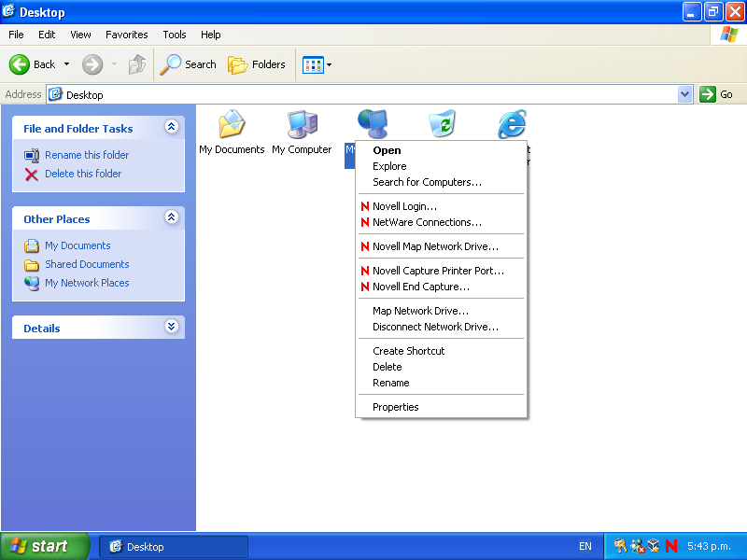Screen dimensions: 747x560
Task: Choose Delete from the context menu
Action: click(441, 367)
